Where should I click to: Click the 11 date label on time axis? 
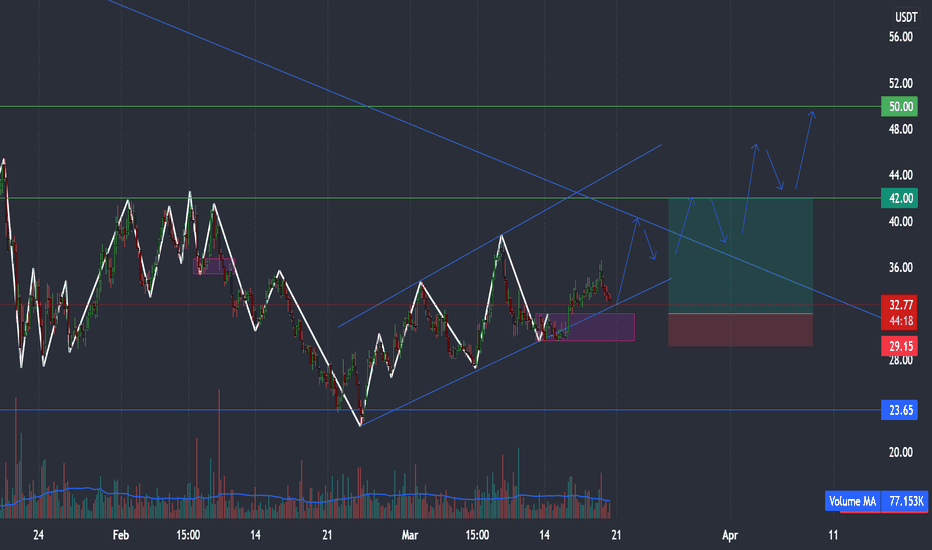click(833, 535)
